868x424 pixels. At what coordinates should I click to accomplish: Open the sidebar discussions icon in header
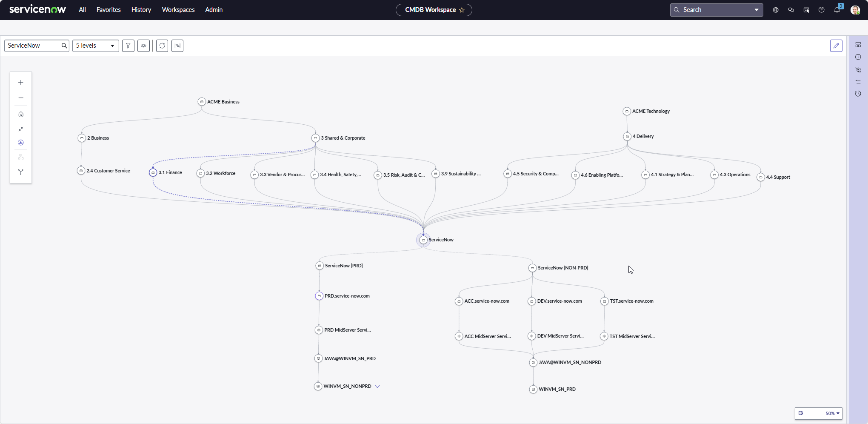tap(806, 10)
